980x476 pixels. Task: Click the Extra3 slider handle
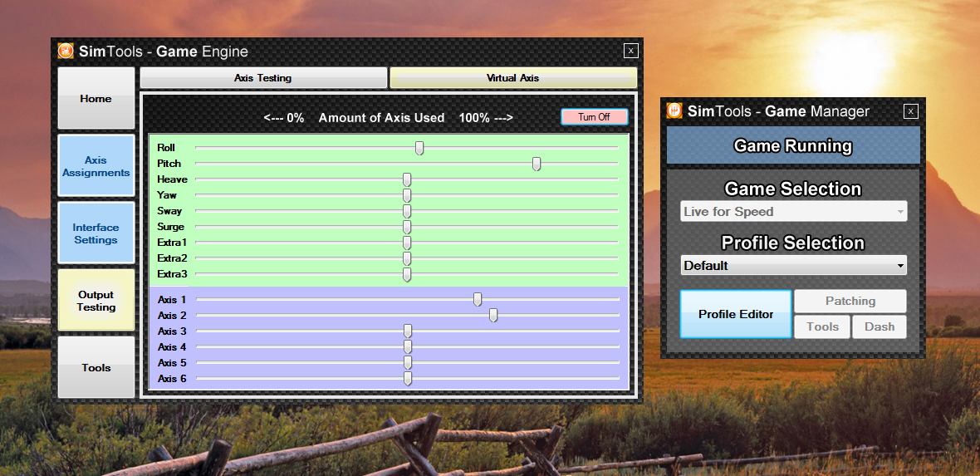pyautogui.click(x=407, y=274)
